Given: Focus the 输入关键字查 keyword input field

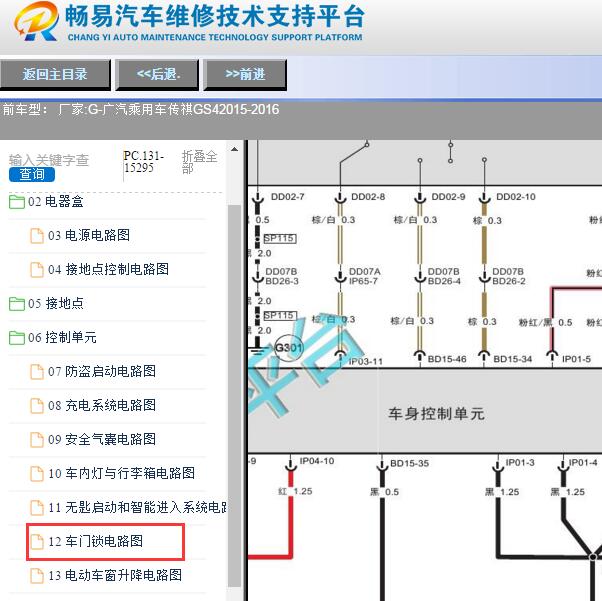Looking at the screenshot, I should [x=49, y=160].
